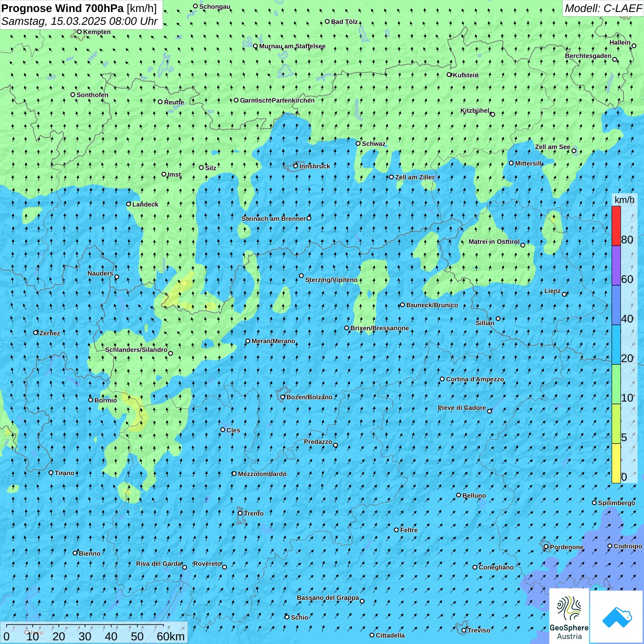
Task: Click the Steinach am Brenner label
Action: 274,218
